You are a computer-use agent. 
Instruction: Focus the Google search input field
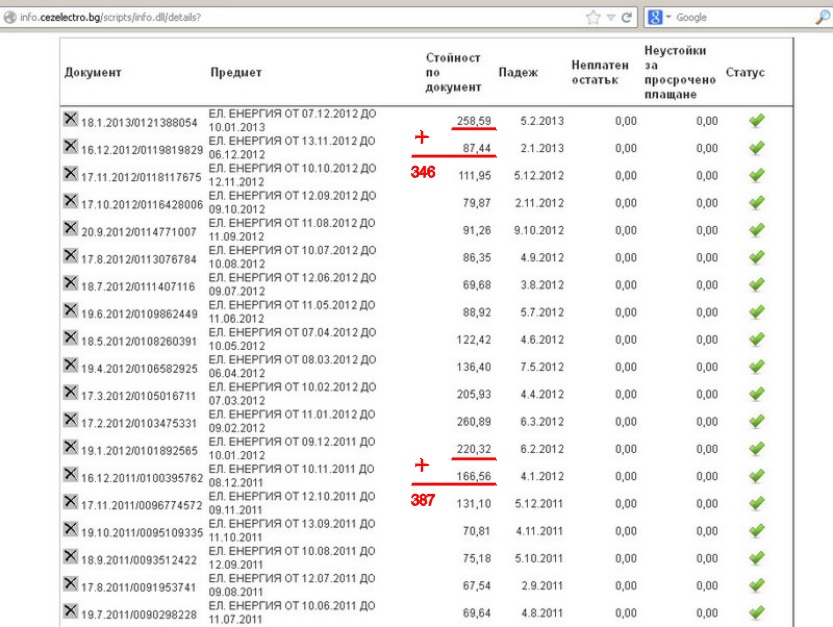735,17
